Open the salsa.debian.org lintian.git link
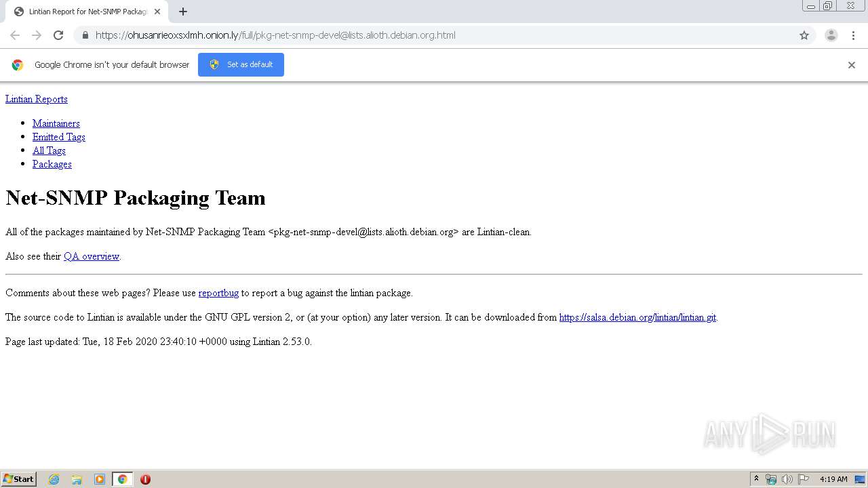This screenshot has width=868, height=488. tap(637, 317)
